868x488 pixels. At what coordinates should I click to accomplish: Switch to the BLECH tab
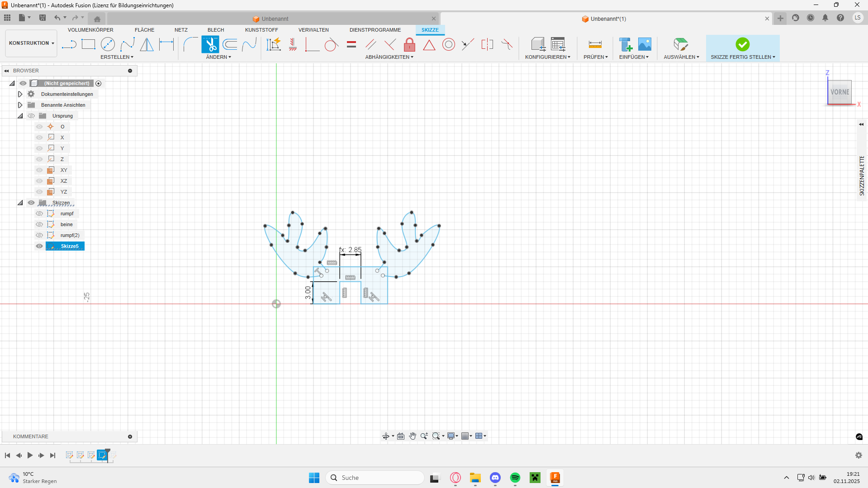click(x=216, y=30)
